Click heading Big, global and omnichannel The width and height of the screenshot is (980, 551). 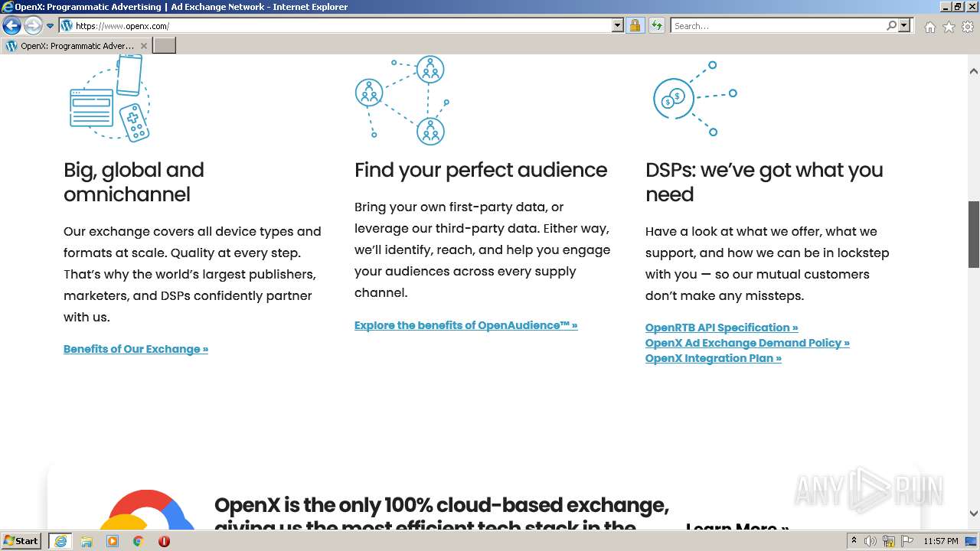tap(134, 182)
